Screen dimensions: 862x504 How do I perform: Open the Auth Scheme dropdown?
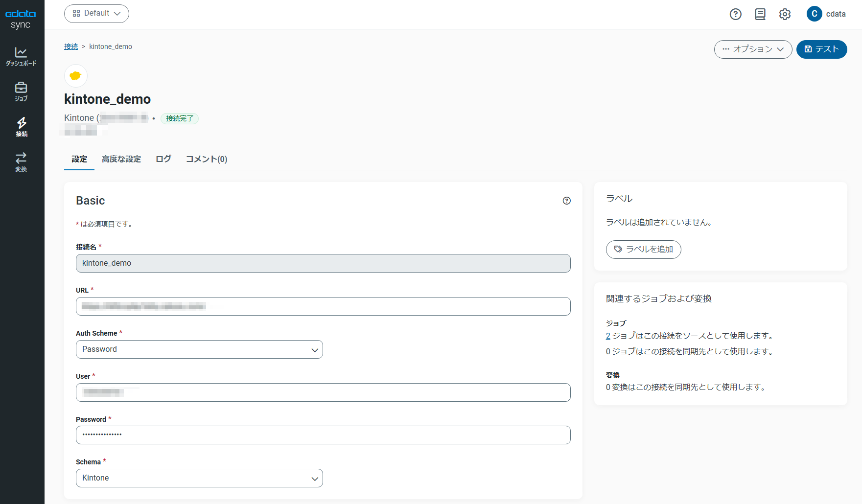[x=199, y=349]
